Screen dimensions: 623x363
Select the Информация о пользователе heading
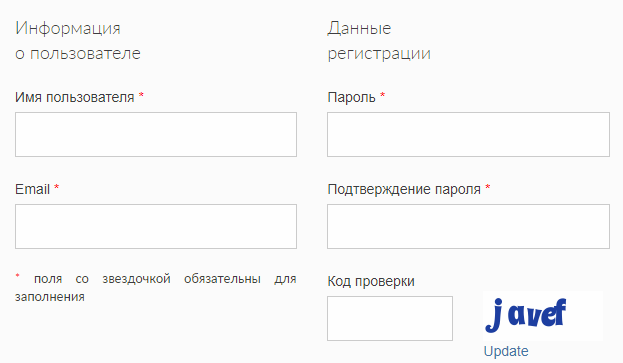(78, 41)
